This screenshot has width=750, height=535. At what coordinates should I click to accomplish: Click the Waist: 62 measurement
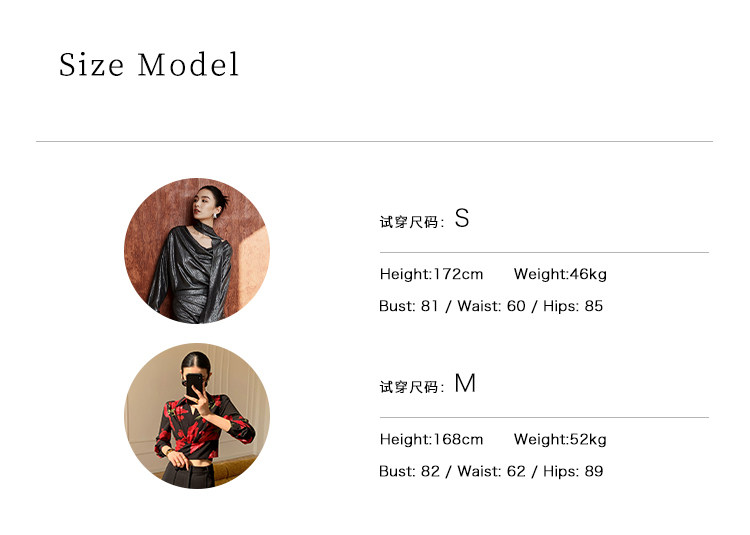pyautogui.click(x=491, y=471)
